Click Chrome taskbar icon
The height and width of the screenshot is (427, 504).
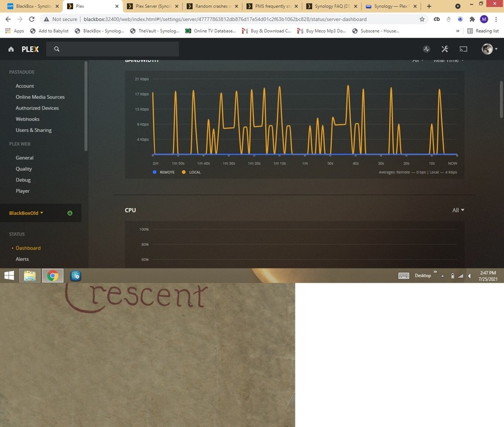(52, 275)
